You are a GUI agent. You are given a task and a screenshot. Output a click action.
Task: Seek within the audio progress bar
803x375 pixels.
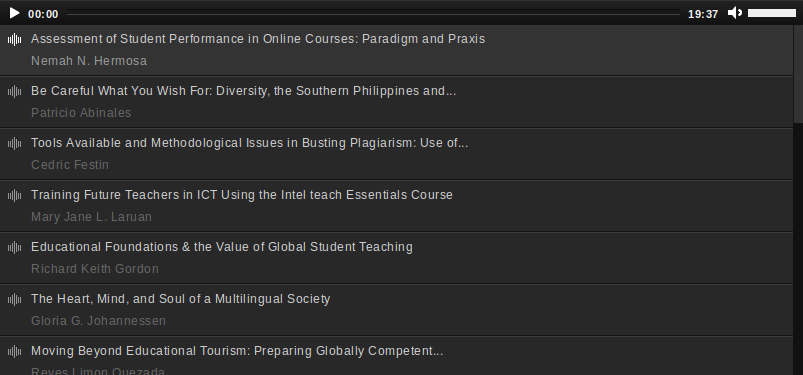pos(373,13)
